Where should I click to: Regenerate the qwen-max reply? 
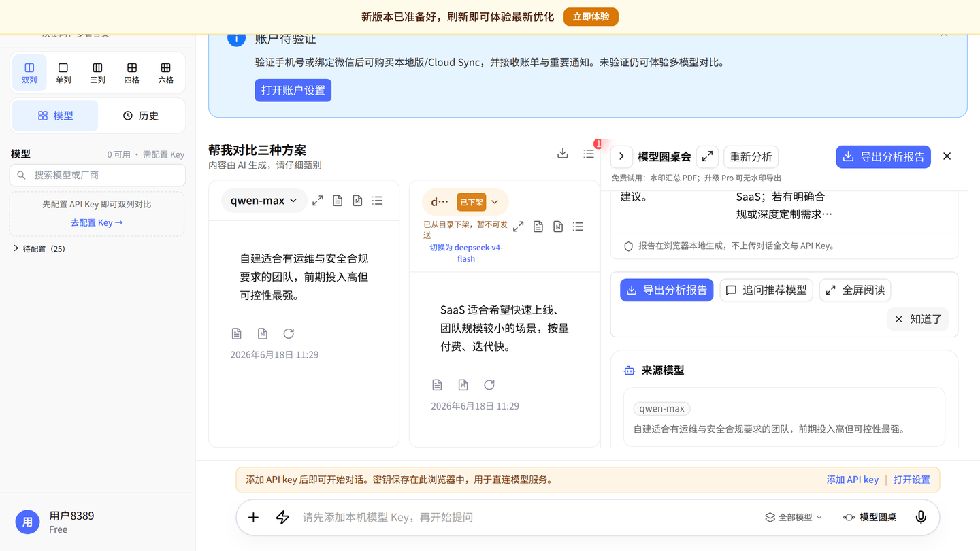tap(289, 333)
